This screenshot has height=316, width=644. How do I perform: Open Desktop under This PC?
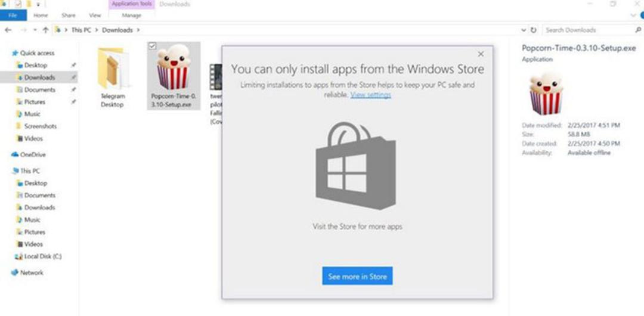(36, 183)
